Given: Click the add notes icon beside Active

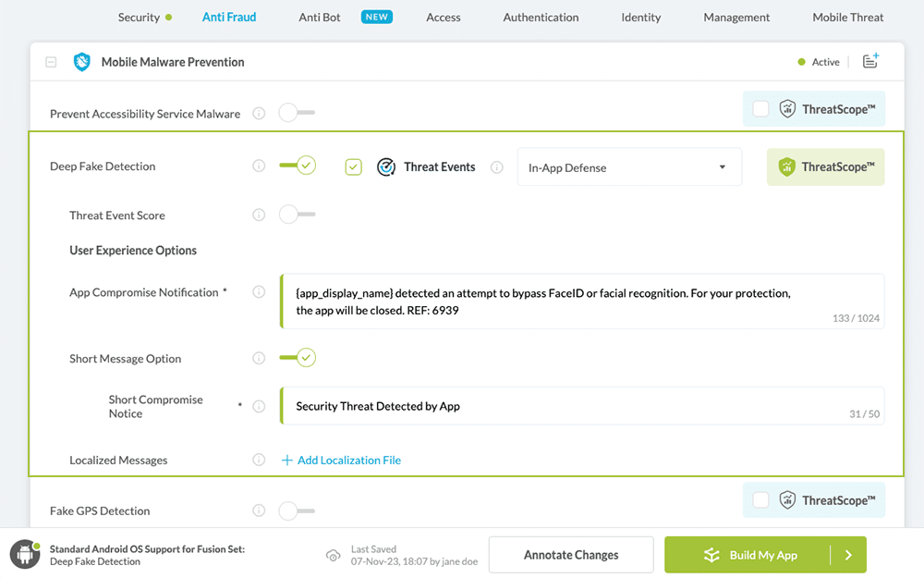Looking at the screenshot, I should 869,62.
